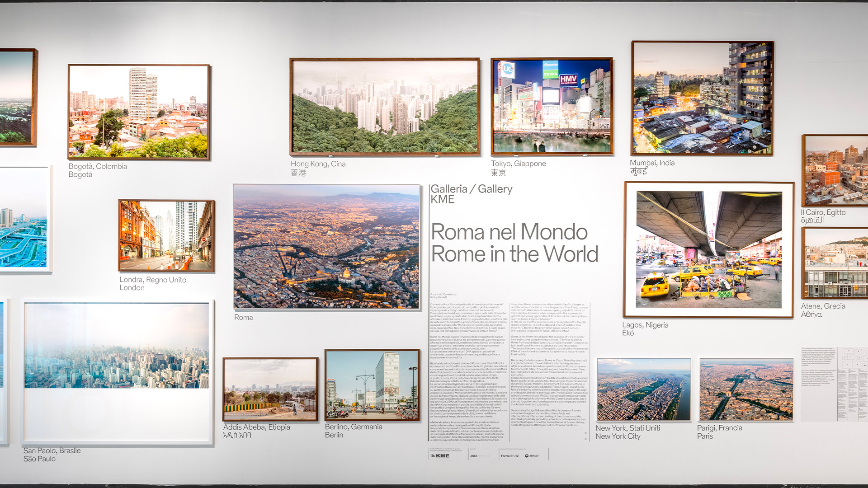Click the ANCE sponsor logo
The height and width of the screenshot is (488, 868).
(474, 455)
